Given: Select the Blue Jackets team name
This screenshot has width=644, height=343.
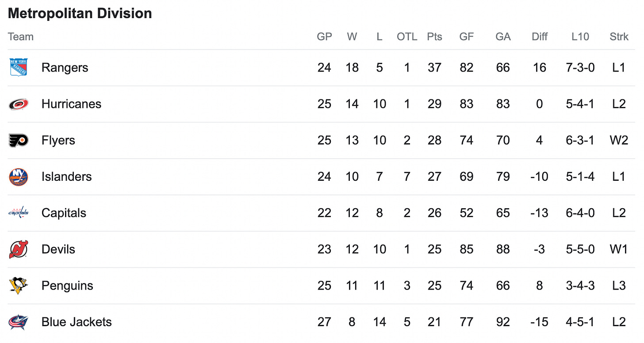Looking at the screenshot, I should pyautogui.click(x=77, y=322).
